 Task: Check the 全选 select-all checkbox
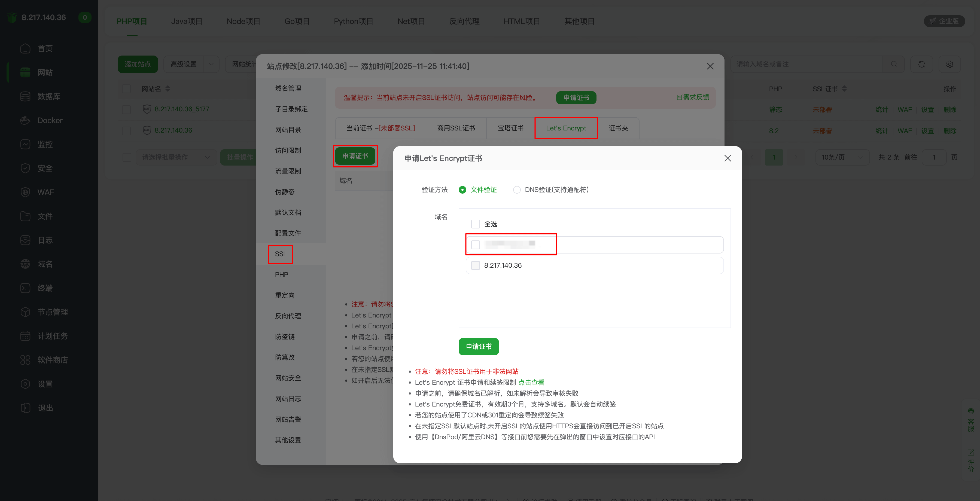[x=475, y=224]
